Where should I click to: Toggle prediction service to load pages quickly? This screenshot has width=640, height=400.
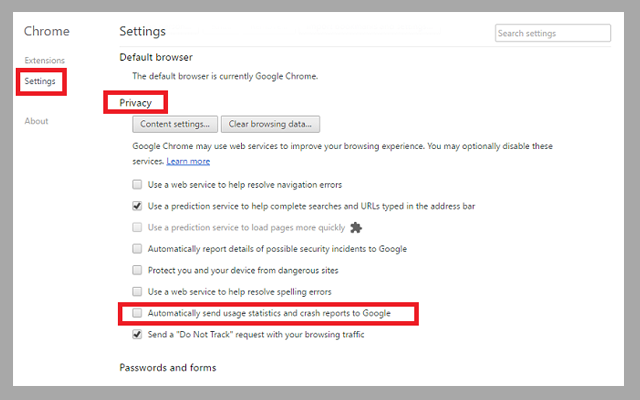point(138,227)
